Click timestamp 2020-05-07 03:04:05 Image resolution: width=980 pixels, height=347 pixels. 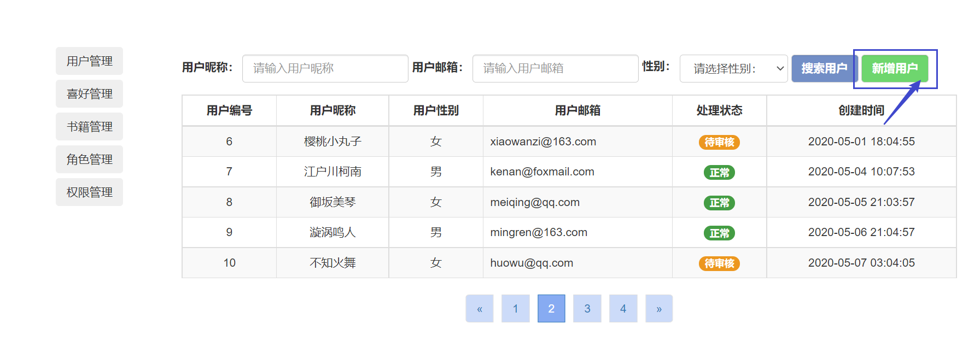[x=862, y=263]
